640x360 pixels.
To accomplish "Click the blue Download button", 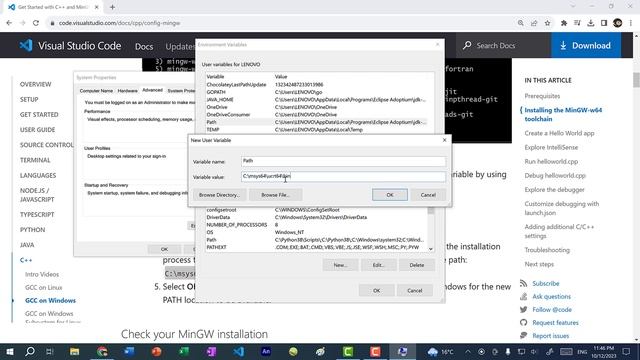I will pos(586,45).
